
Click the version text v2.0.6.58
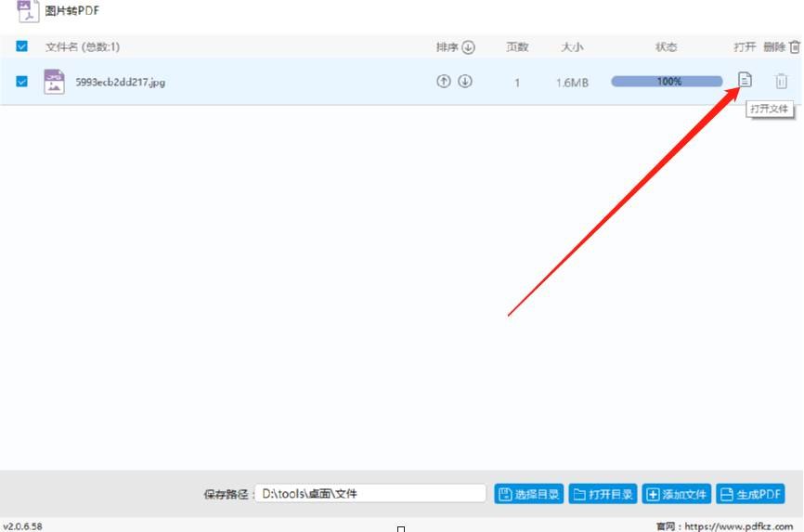tap(22, 526)
